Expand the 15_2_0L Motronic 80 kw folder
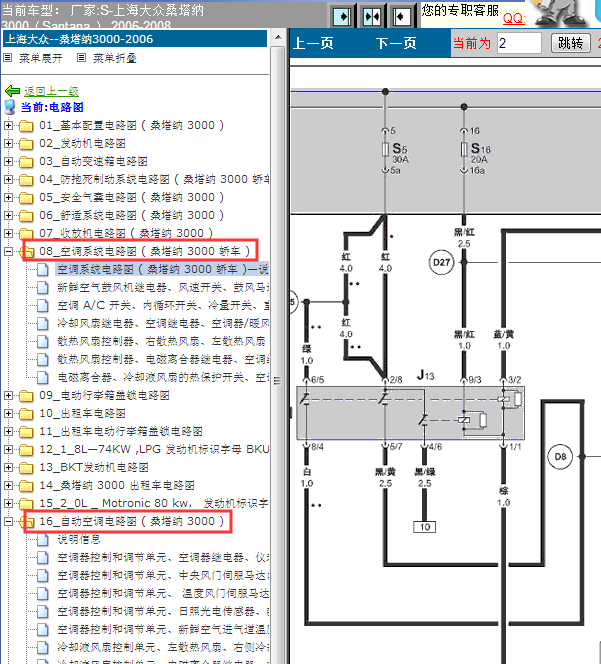Screen dimensions: 601x664 coord(8,504)
